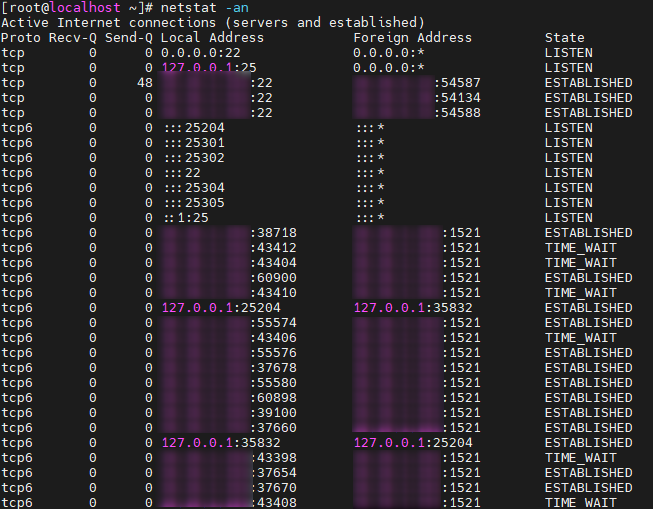Click local port :43406
Image resolution: width=653 pixels, height=509 pixels.
273,338
